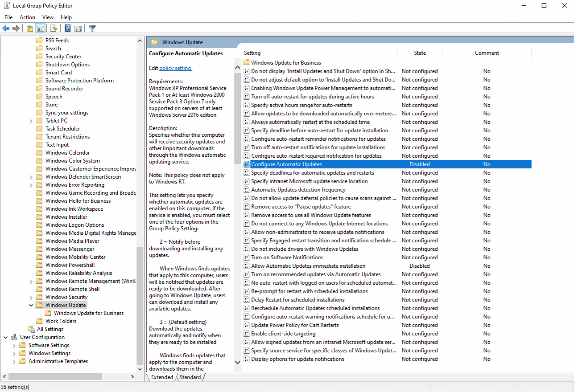Click the policy icon beside Enable client-side targeting
Viewport: 574px width, 392px height.
click(x=247, y=334)
